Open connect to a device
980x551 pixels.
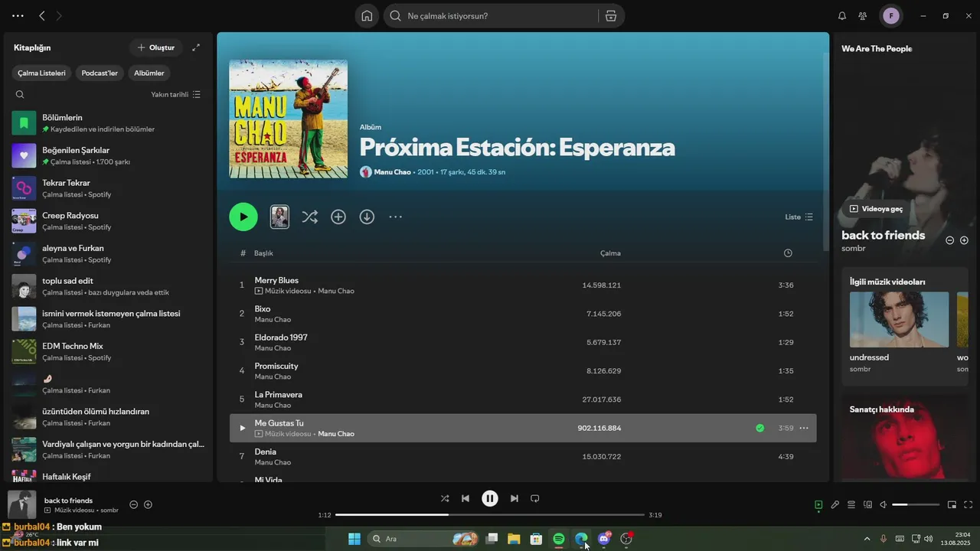(x=867, y=505)
